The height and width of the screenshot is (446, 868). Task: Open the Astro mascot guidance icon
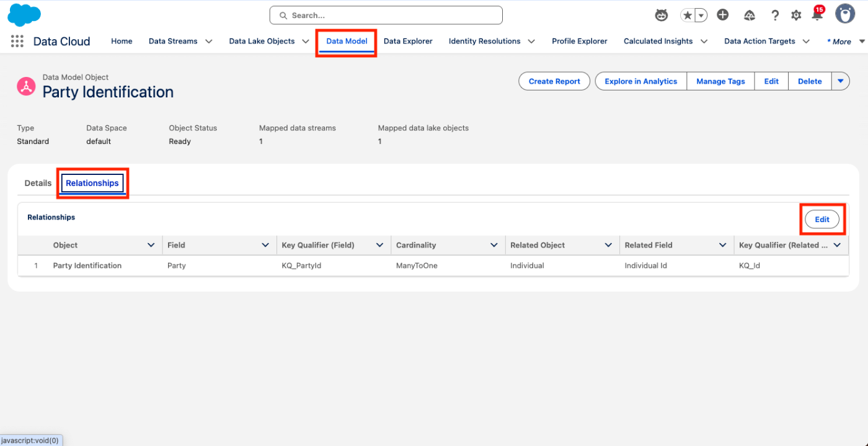(662, 16)
